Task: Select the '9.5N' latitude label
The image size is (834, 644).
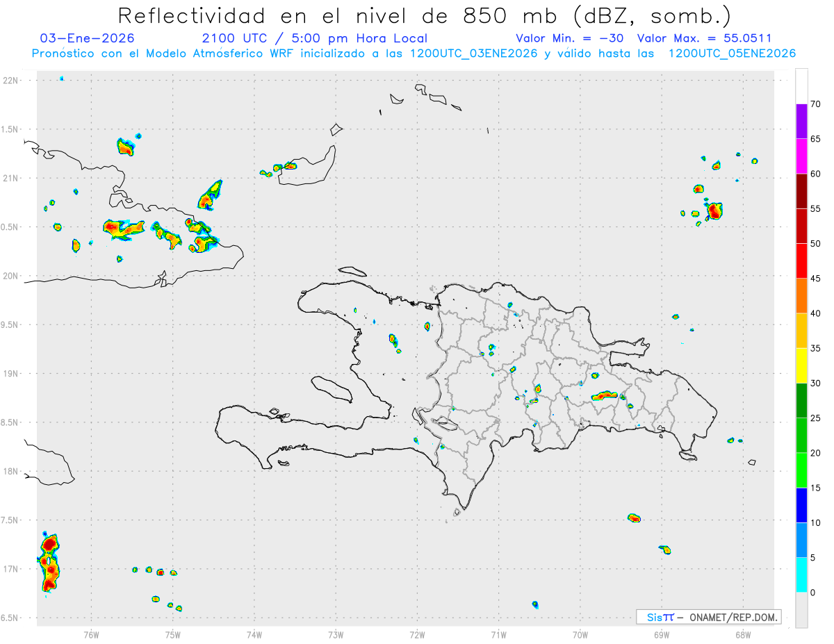Action: tap(10, 325)
